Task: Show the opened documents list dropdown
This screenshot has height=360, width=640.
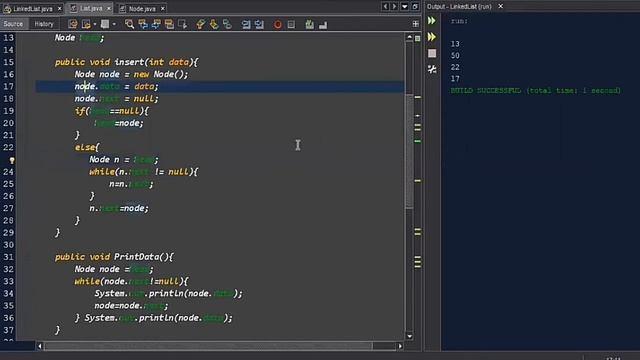Action: coord(404,7)
